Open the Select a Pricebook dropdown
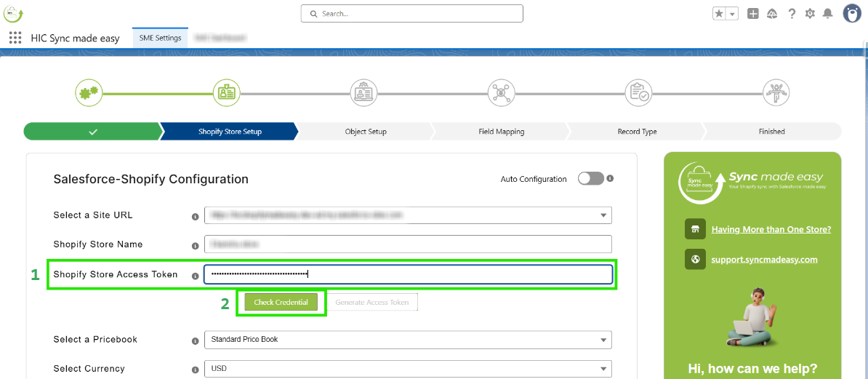This screenshot has width=868, height=379. pos(408,340)
